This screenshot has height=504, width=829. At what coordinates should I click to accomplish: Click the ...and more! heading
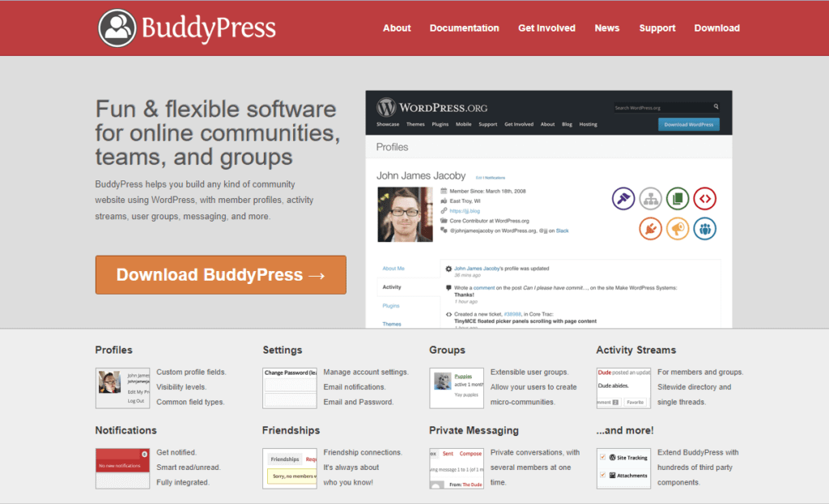coord(625,430)
